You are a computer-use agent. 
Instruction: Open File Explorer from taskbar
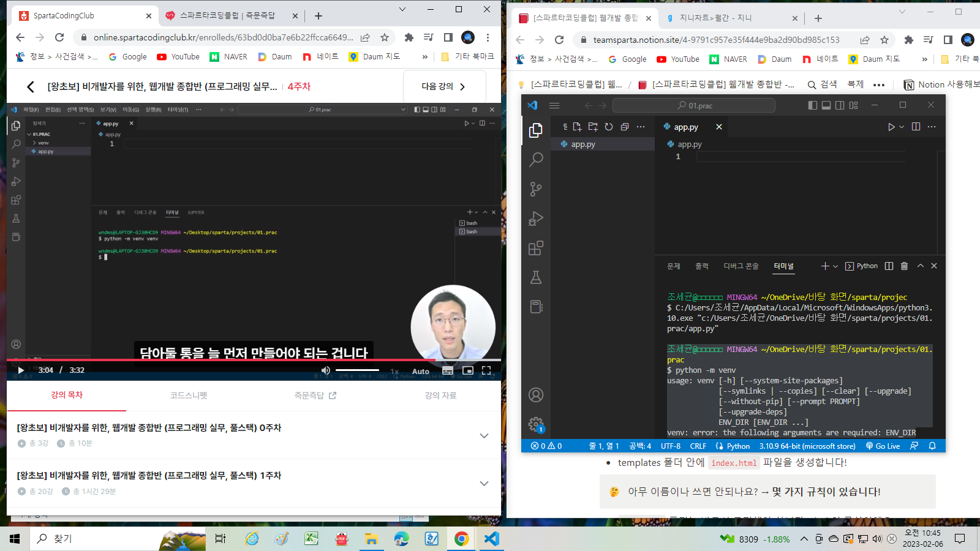coord(371,539)
